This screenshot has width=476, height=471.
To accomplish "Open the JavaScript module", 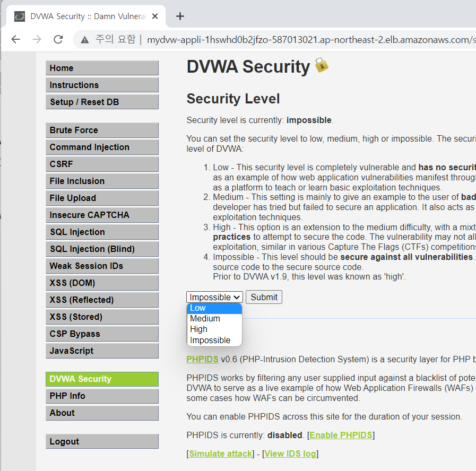I will (x=102, y=351).
